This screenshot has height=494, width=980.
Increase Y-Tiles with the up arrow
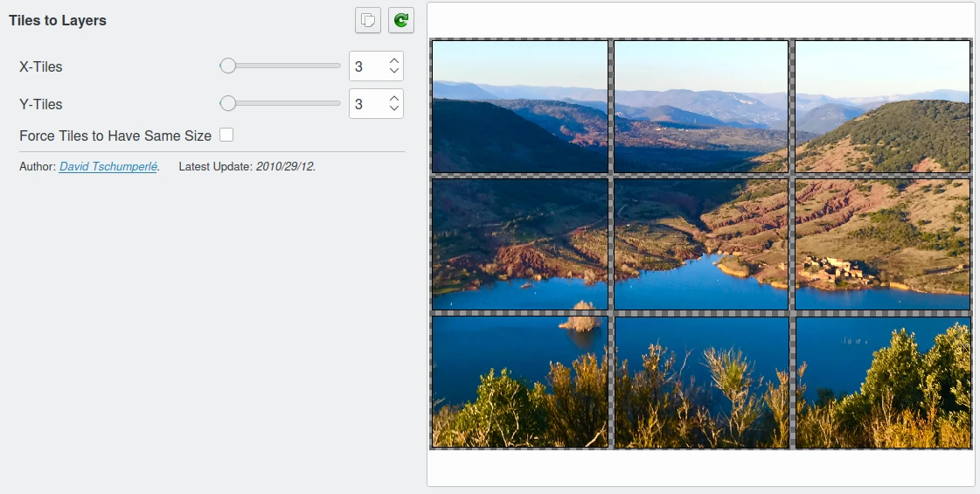pyautogui.click(x=394, y=98)
